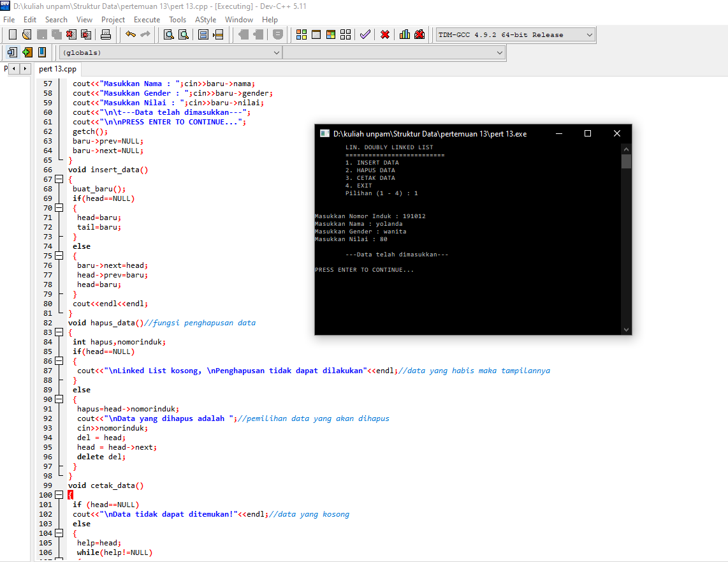Collapse the fold at line 70

(x=59, y=207)
